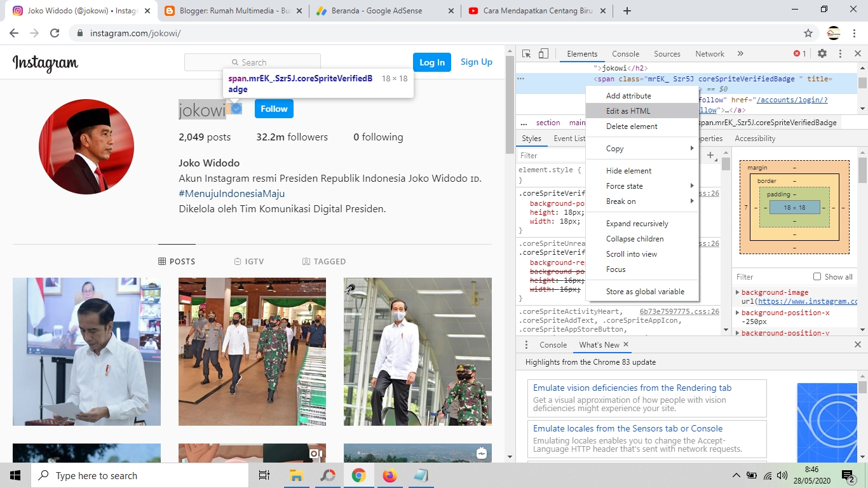Open the Console drawer tab

[x=553, y=345]
